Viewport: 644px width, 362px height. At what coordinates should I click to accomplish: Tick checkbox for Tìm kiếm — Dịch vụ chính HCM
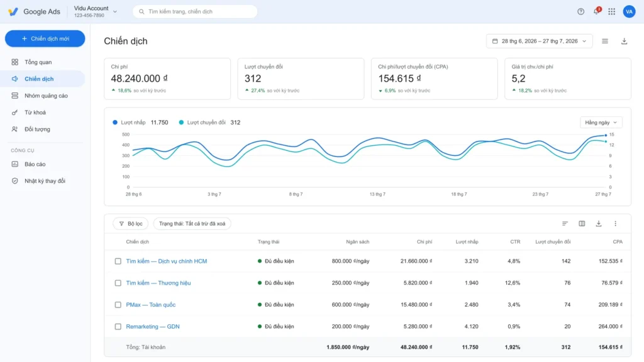pyautogui.click(x=118, y=261)
